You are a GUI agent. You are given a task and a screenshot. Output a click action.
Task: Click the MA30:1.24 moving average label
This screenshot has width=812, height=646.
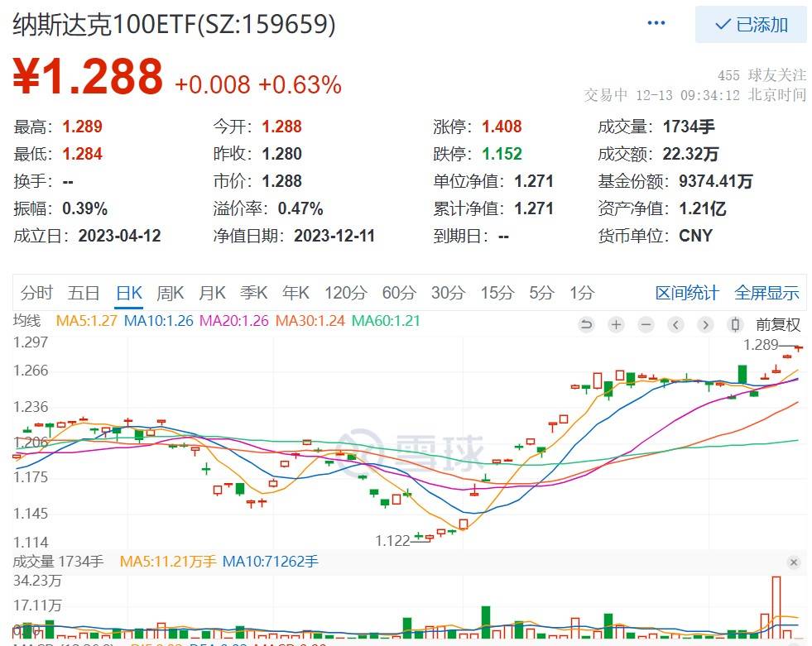310,321
